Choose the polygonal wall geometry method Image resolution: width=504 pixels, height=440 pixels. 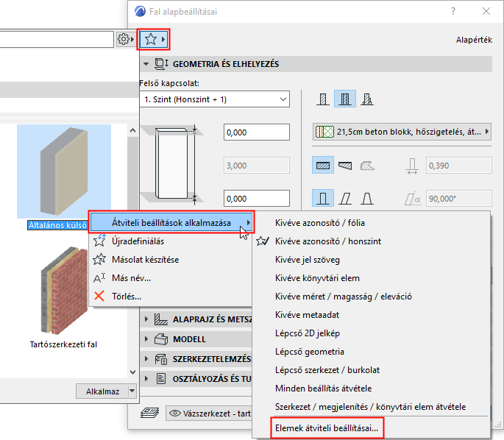pos(367,166)
